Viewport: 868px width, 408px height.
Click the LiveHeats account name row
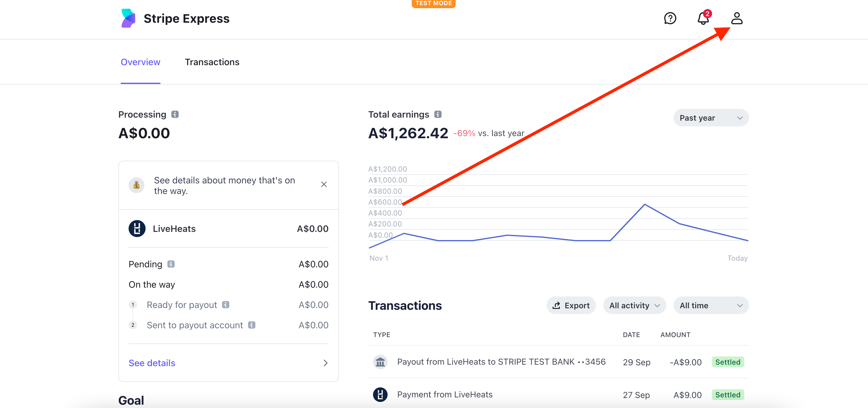coord(228,229)
